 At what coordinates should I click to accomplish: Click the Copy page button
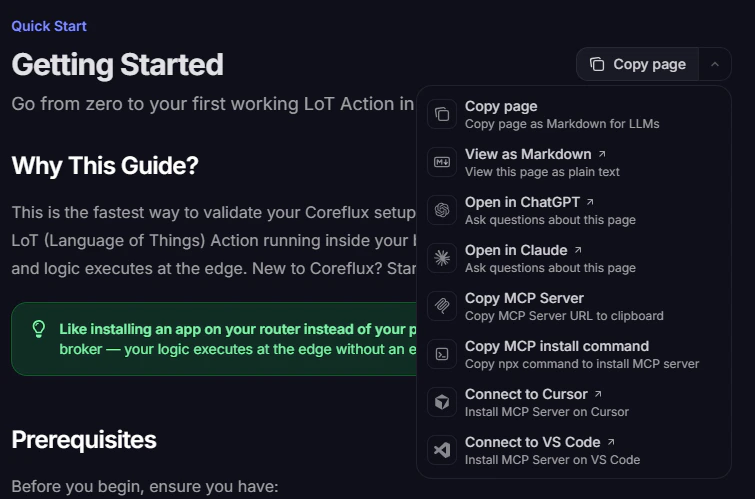tap(638, 64)
